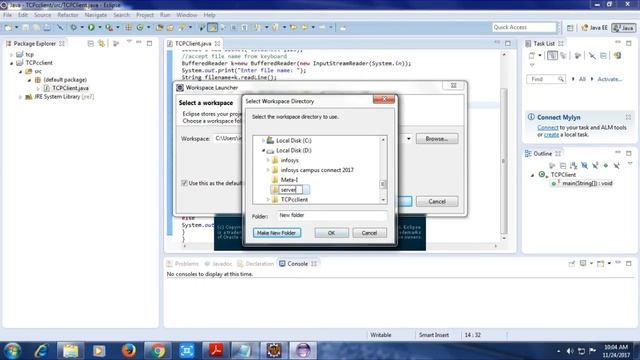This screenshot has height=360, width=640.
Task: Click Cancel in Select Workspace Directory dialog
Action: 369,233
